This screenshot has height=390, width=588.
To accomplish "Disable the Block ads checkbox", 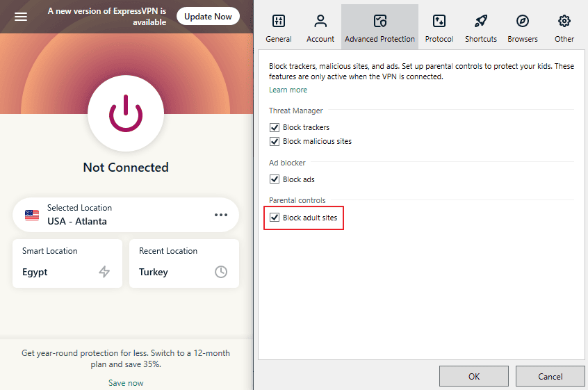I will pyautogui.click(x=275, y=179).
